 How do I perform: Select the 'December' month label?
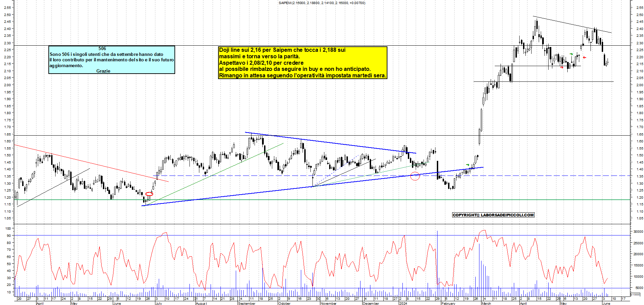(x=371, y=303)
